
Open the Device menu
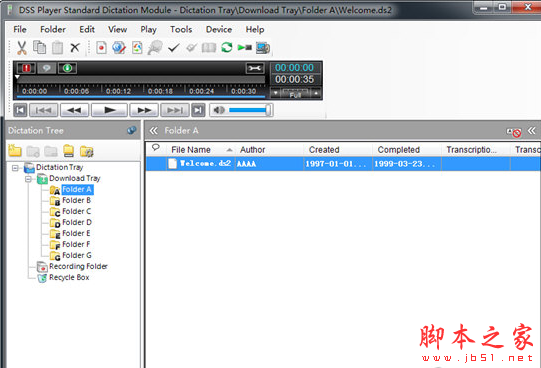point(219,30)
